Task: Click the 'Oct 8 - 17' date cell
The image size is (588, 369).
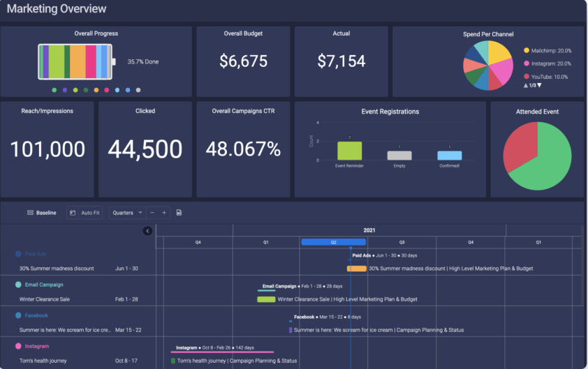Action: tap(126, 361)
